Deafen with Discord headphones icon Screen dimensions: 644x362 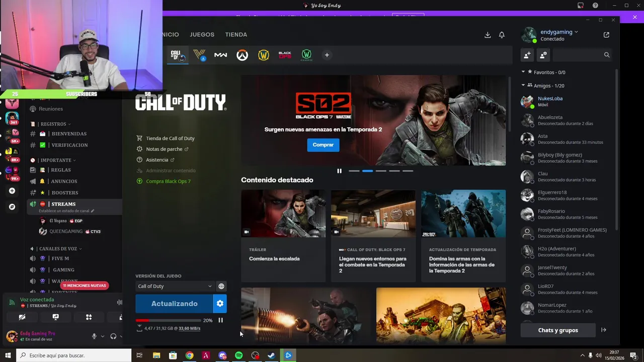pyautogui.click(x=113, y=336)
